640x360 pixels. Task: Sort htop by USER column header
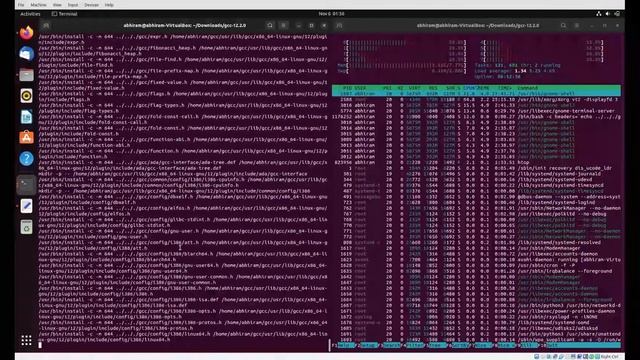tap(360, 88)
